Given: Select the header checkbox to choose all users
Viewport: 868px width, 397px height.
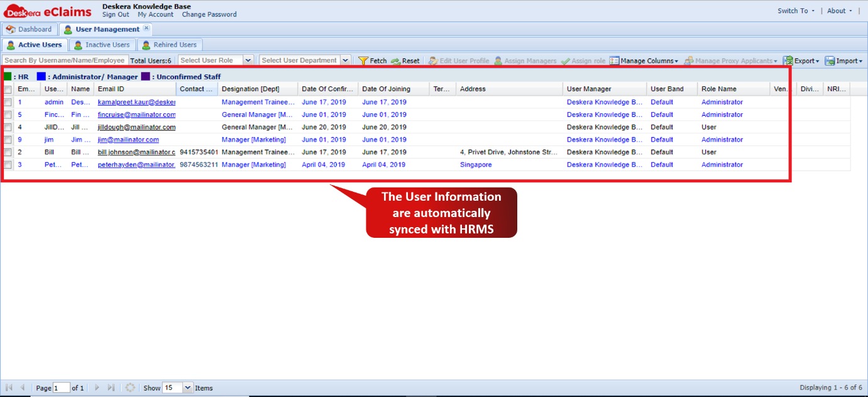Looking at the screenshot, I should 8,89.
